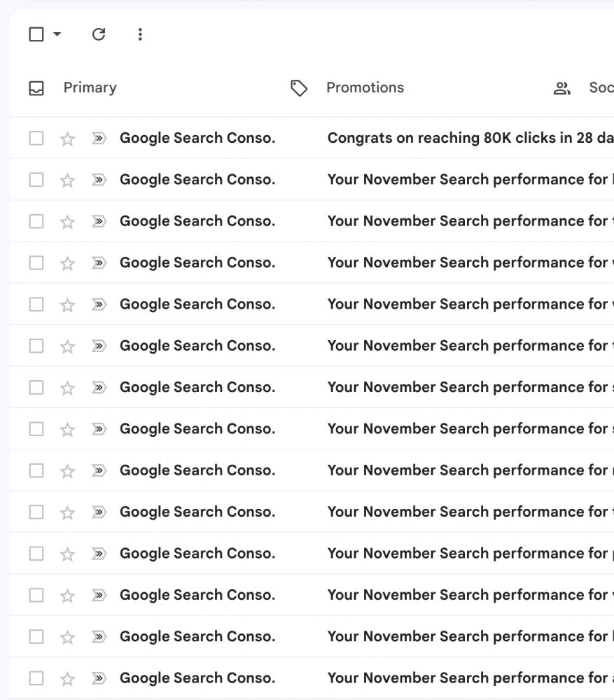
Task: Open the More options three-dot menu
Action: (x=140, y=34)
